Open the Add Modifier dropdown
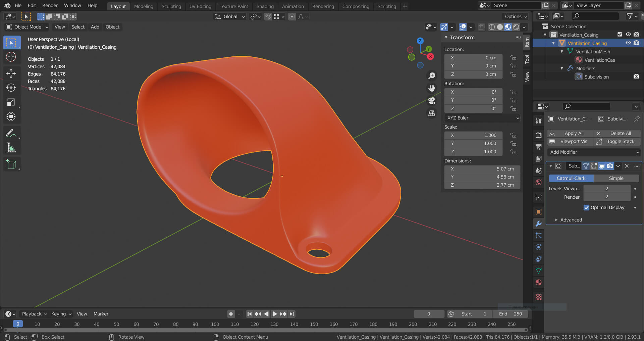Image resolution: width=644 pixels, height=341 pixels. coord(594,152)
